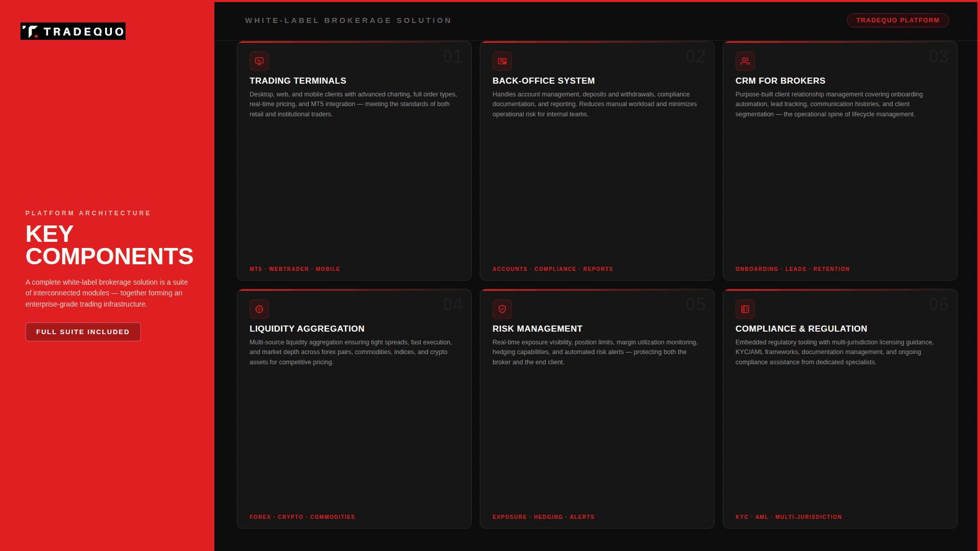980x551 pixels.
Task: Click the Trading Terminals monitor icon
Action: point(259,61)
